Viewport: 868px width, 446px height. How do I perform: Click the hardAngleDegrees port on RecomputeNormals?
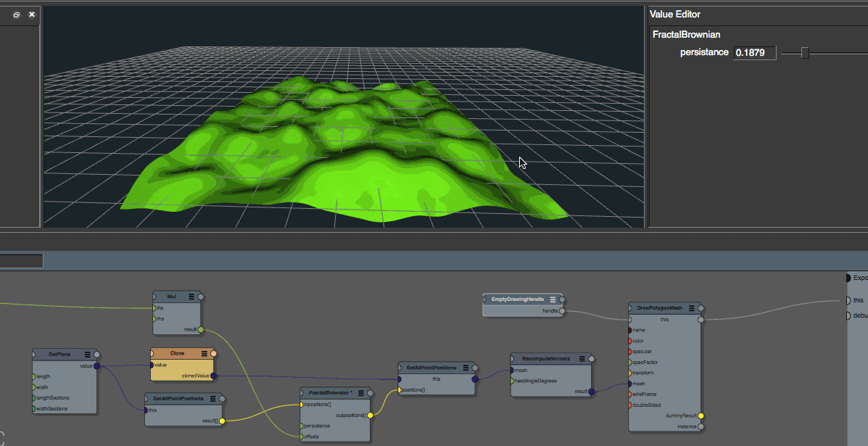coord(513,381)
